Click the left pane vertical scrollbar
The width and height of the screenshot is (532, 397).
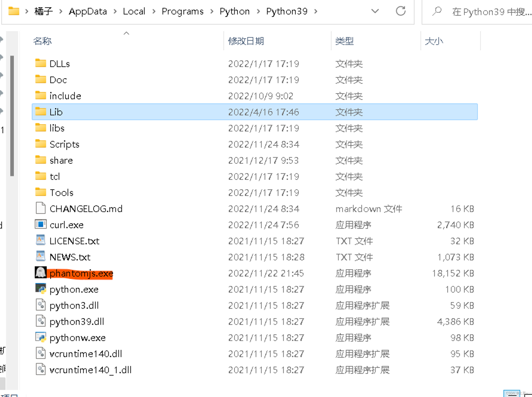tap(12, 116)
